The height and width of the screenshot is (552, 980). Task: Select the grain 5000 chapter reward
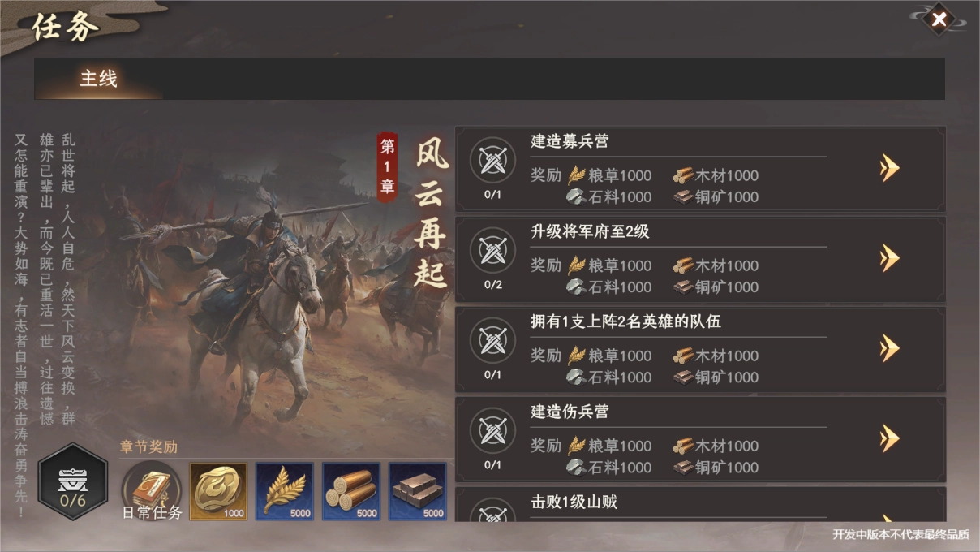285,491
